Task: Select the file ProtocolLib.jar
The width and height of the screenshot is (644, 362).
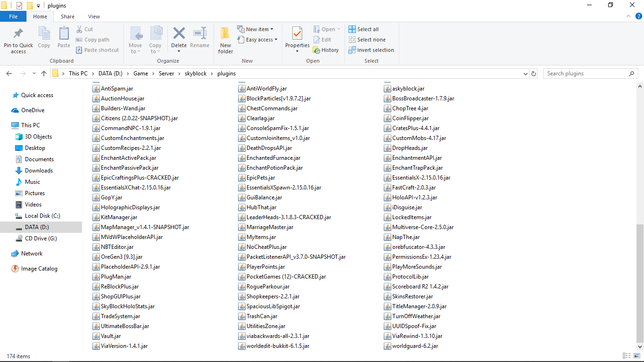Action: pos(406,277)
